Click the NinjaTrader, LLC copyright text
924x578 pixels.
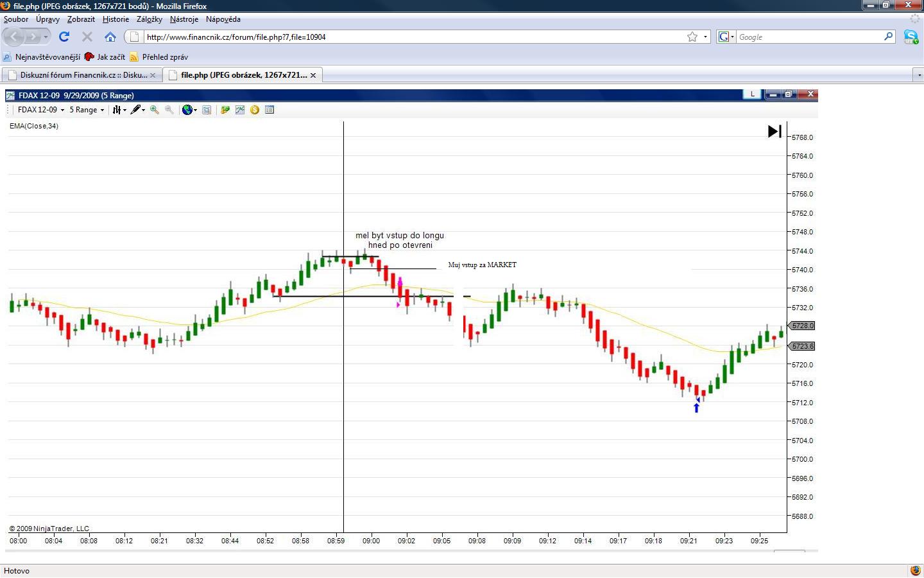point(49,529)
